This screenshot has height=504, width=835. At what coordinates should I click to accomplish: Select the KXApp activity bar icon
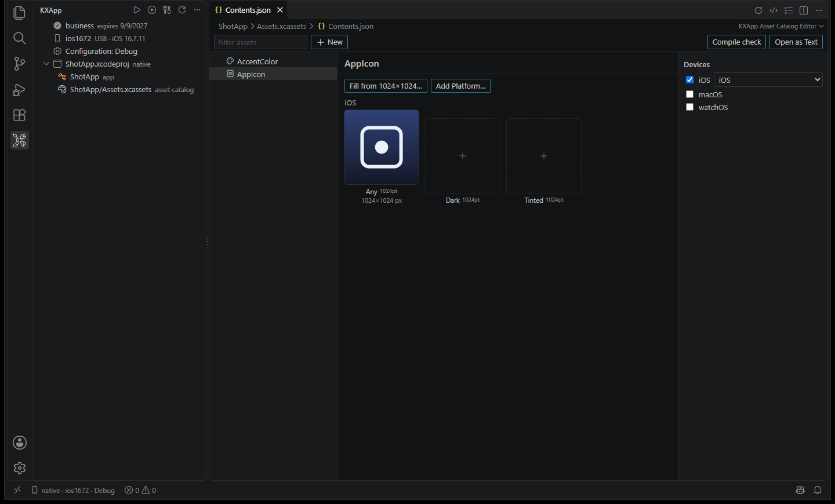click(x=19, y=140)
